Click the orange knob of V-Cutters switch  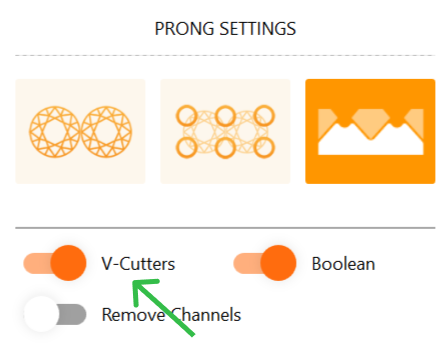coord(69,263)
